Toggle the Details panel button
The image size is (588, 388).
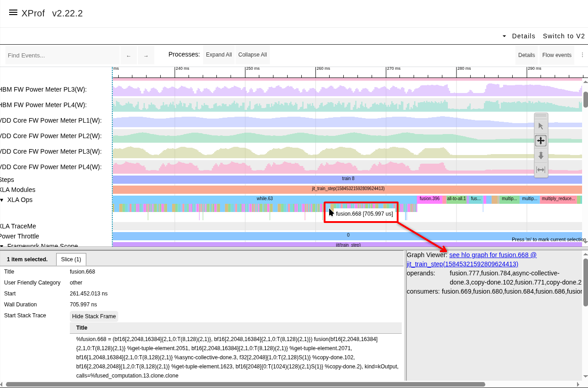tap(526, 55)
